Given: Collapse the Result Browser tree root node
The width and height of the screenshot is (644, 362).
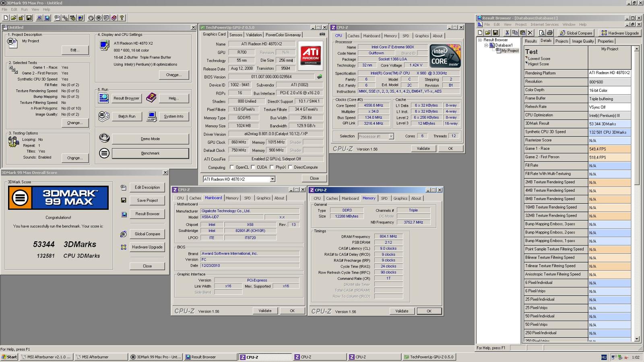Looking at the screenshot, I should [x=480, y=40].
